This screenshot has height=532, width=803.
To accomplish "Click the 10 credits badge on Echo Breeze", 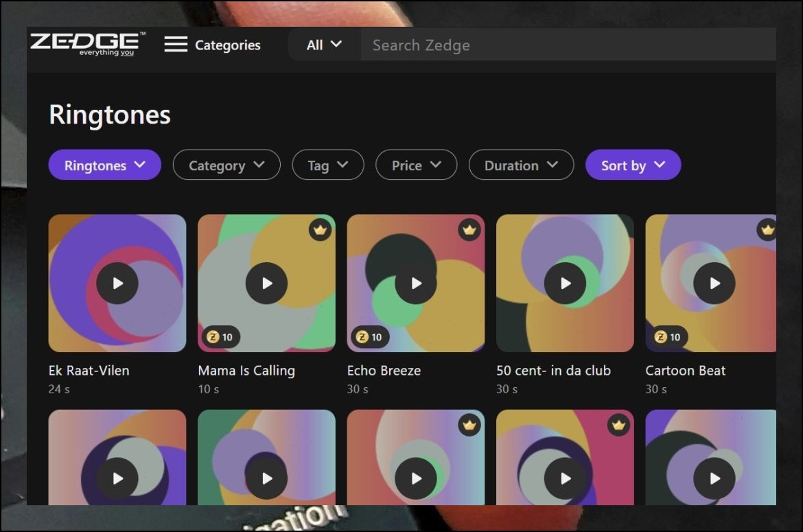I will point(370,337).
